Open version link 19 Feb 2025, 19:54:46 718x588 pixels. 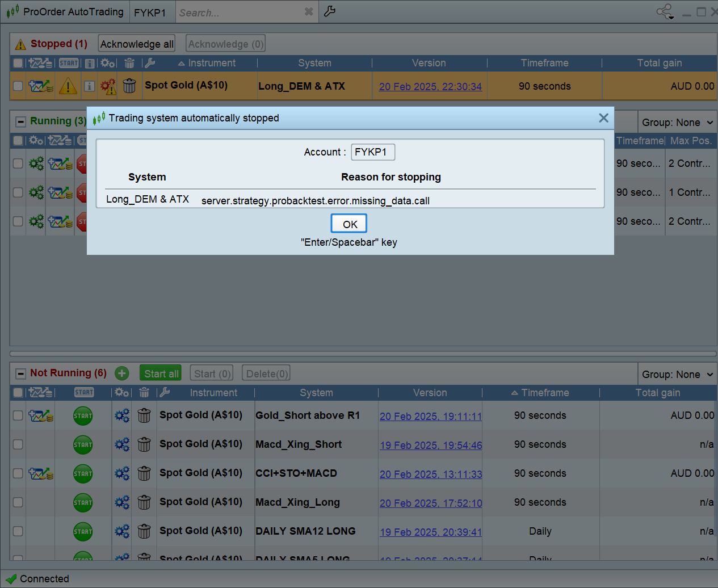pyautogui.click(x=431, y=445)
